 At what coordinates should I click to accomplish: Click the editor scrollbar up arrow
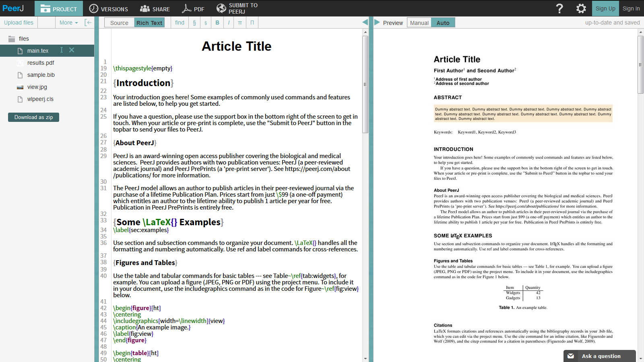[365, 32]
